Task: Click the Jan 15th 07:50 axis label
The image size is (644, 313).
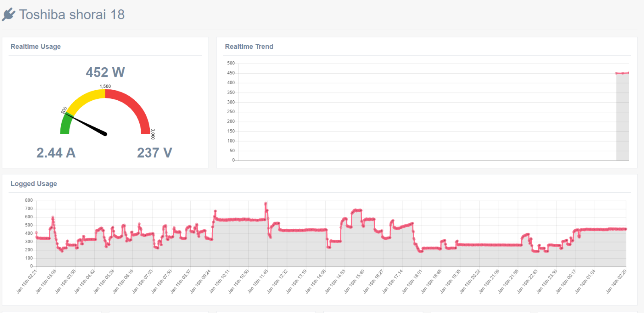Action: coord(161,281)
